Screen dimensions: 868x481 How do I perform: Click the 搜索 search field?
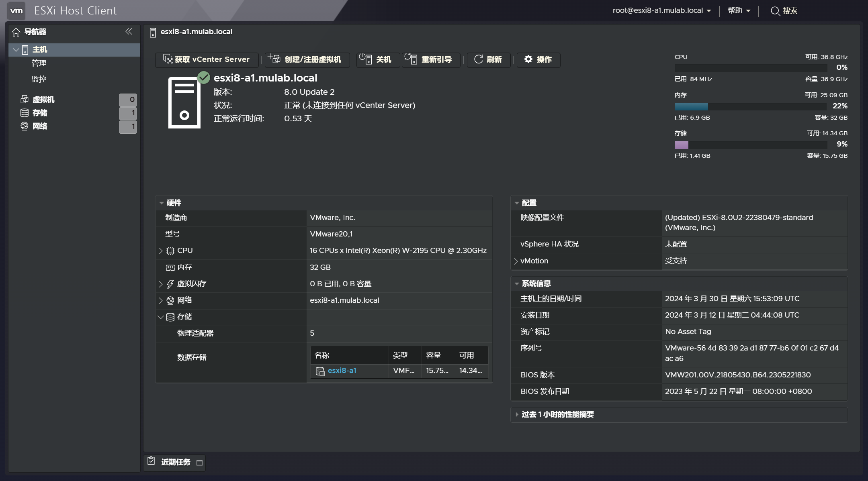pyautogui.click(x=790, y=11)
